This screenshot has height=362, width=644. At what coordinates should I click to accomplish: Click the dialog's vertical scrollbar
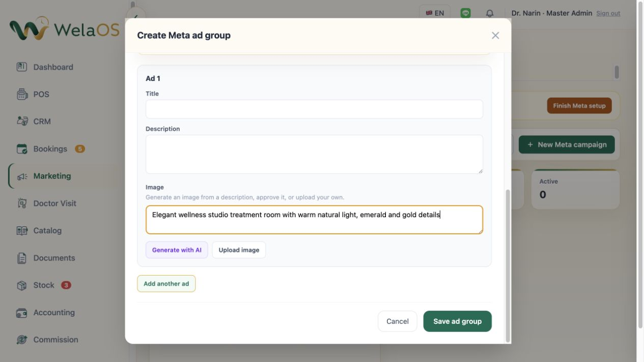[x=507, y=266]
